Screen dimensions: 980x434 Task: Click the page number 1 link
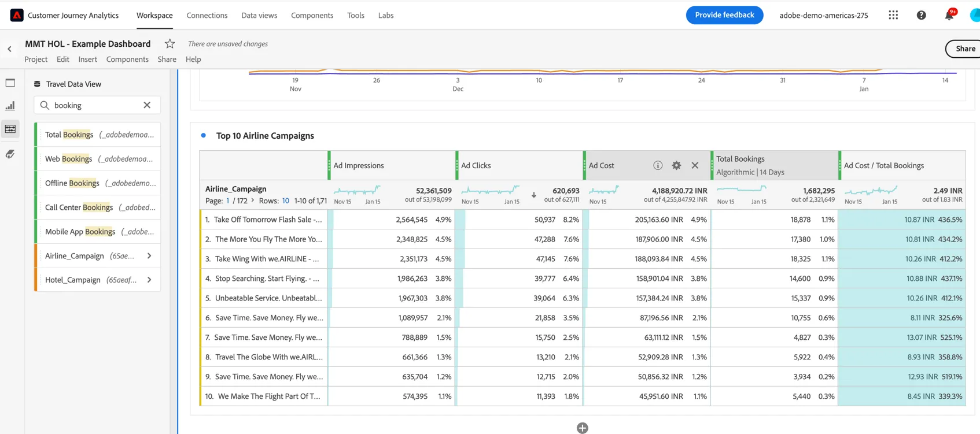(x=228, y=201)
